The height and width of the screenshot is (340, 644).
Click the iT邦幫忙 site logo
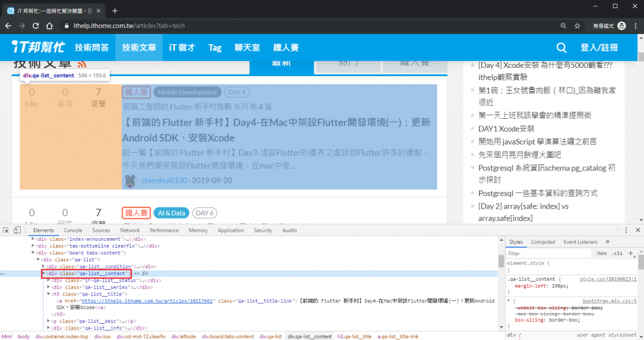(x=38, y=47)
